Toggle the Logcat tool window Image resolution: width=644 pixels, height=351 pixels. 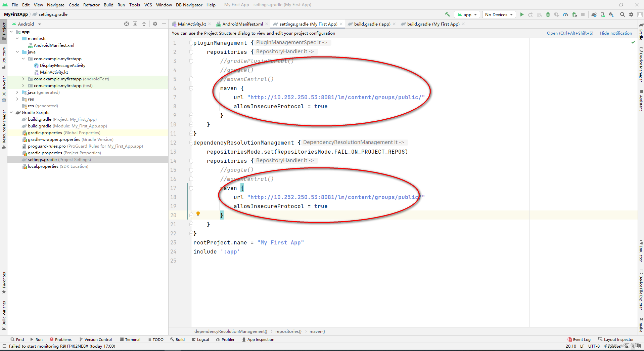click(200, 340)
